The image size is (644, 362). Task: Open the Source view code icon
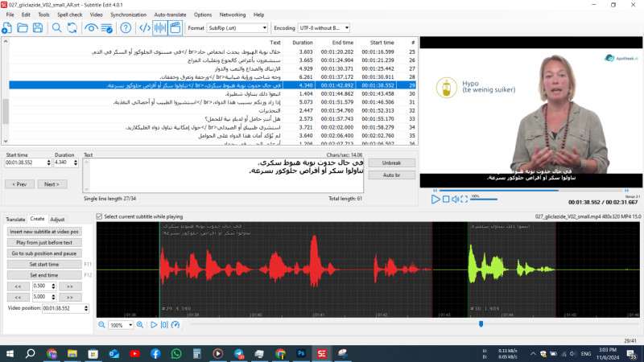(145, 28)
